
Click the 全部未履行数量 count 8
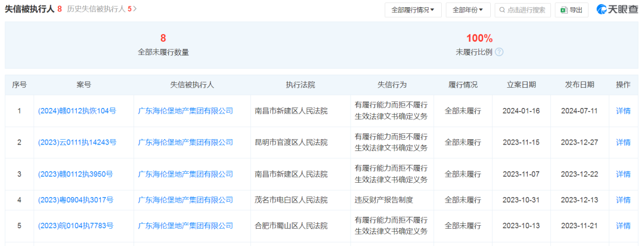click(163, 38)
